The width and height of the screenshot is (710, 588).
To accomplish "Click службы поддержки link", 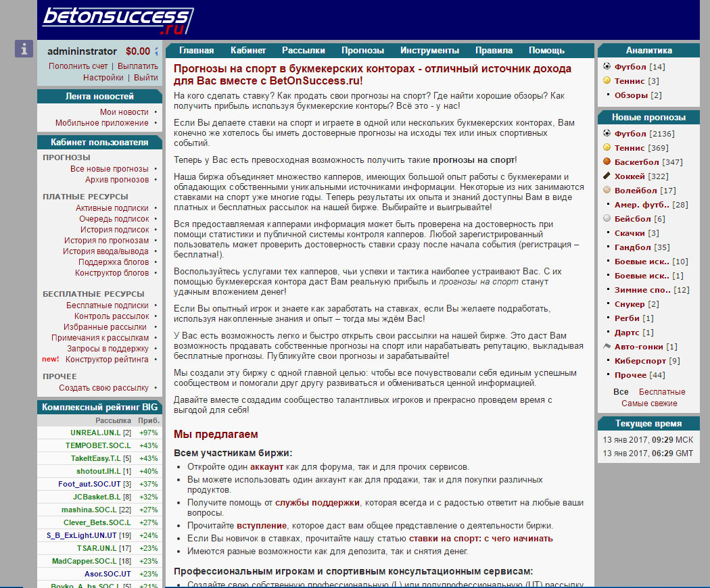I will 317,502.
